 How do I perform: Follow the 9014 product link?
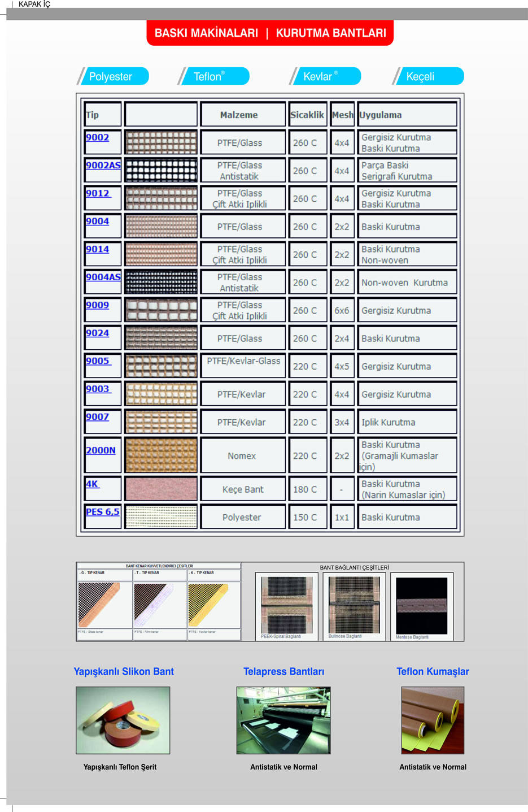click(x=97, y=249)
